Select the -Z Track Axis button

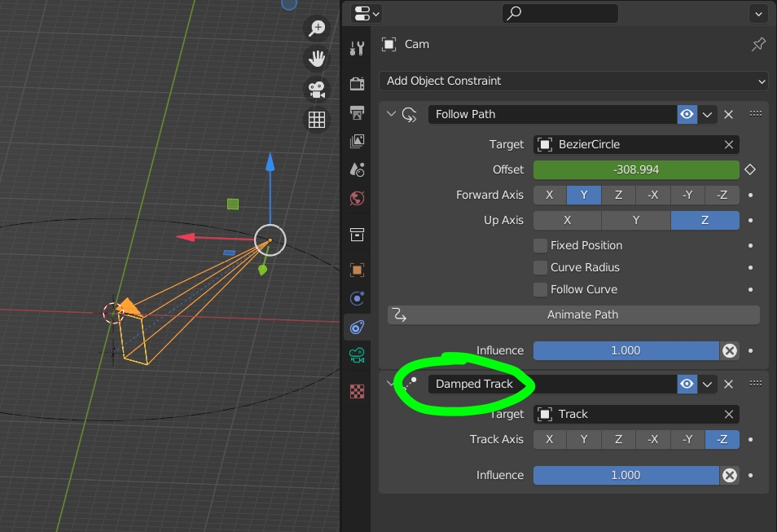click(x=722, y=439)
